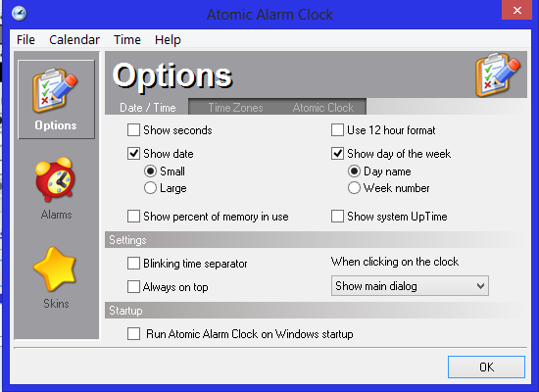Switch to the Time Zones tab

[235, 108]
